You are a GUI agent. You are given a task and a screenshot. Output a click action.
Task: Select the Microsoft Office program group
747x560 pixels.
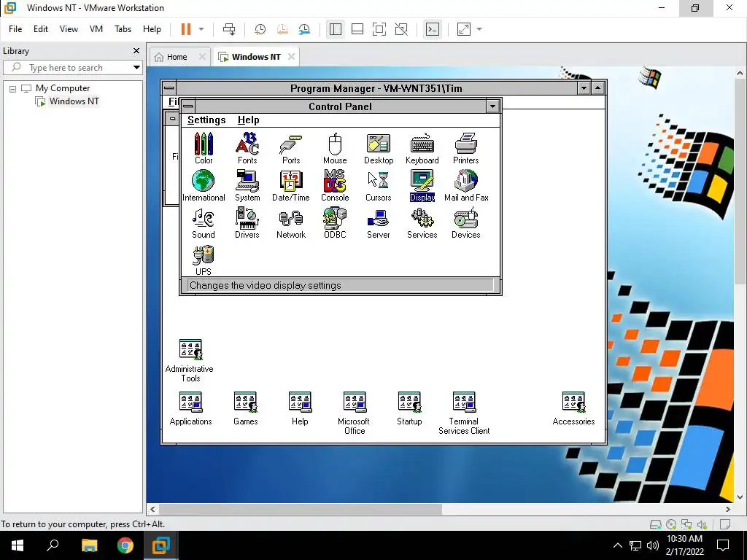tap(354, 413)
